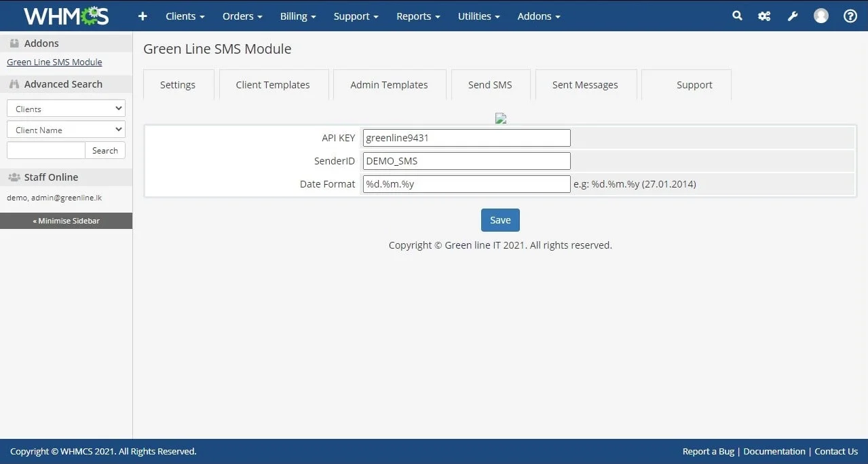Click the WHMCS logo
Screen dimensions: 868x464
[x=66, y=16]
